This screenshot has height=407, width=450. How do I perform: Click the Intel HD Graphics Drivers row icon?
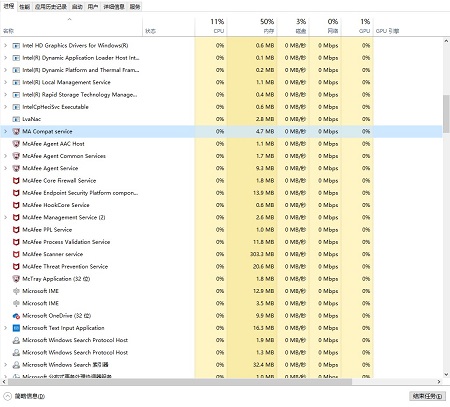(x=16, y=46)
